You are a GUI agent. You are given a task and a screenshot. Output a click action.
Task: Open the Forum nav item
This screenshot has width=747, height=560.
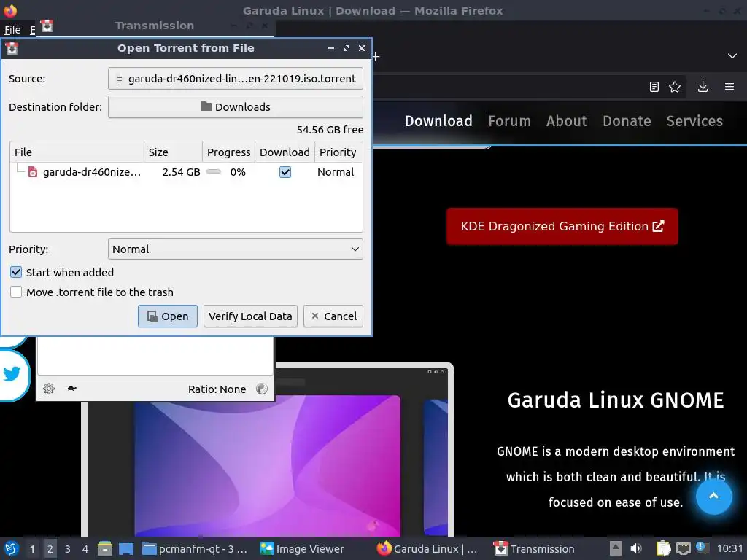tap(509, 121)
